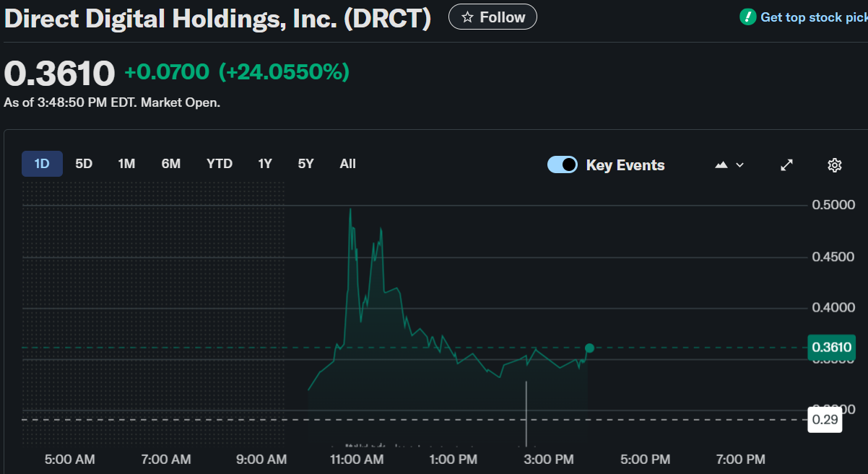Follow the DRCT stock
The width and height of the screenshot is (868, 474).
pos(492,17)
